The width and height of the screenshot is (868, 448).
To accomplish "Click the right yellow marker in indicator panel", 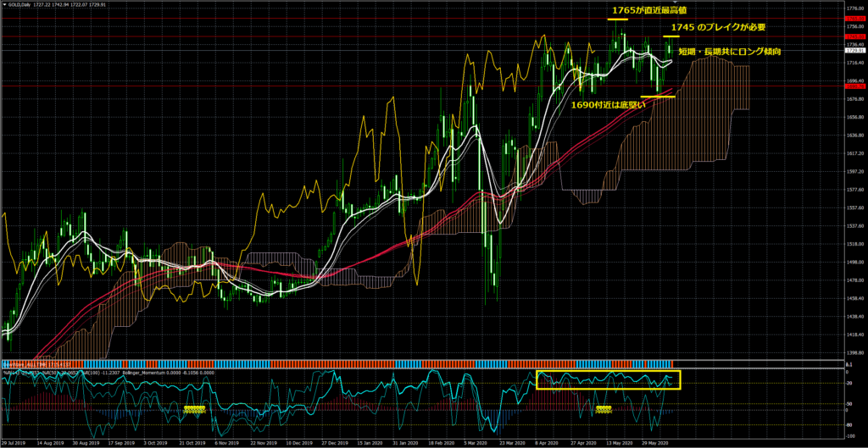I will click(604, 409).
